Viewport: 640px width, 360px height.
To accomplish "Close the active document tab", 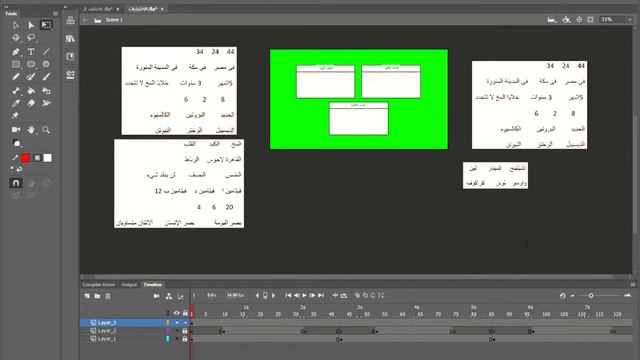I will (162, 9).
